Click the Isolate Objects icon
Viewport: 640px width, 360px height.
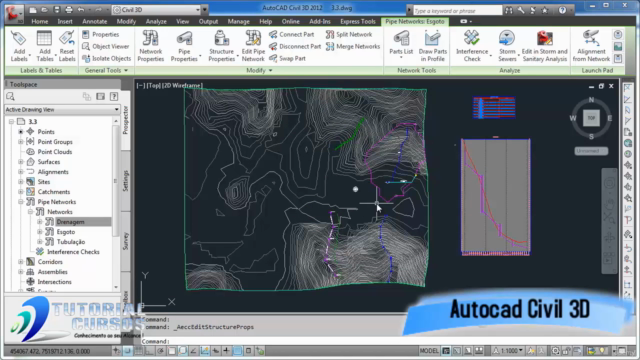coord(86,58)
